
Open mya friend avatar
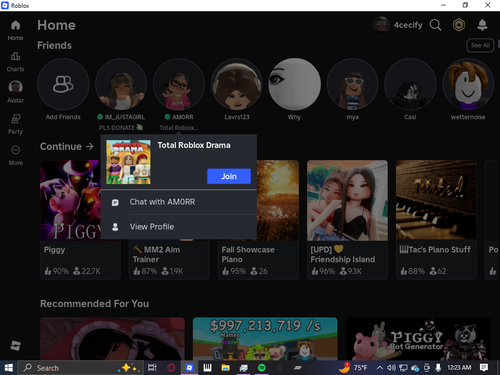pyautogui.click(x=352, y=84)
